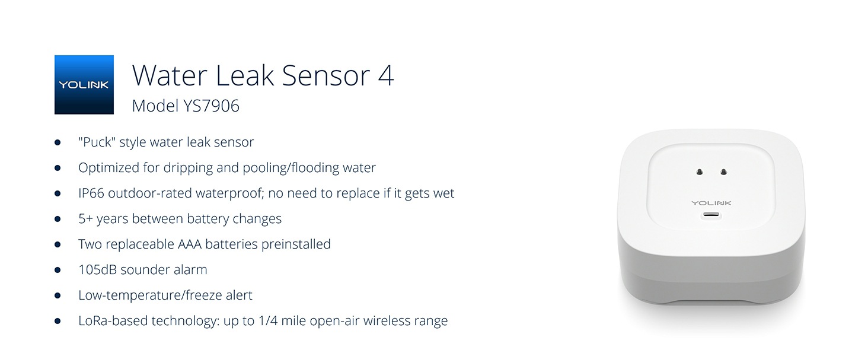The height and width of the screenshot is (356, 868).
Task: Click the YOLINK label printed on the device
Action: (711, 203)
